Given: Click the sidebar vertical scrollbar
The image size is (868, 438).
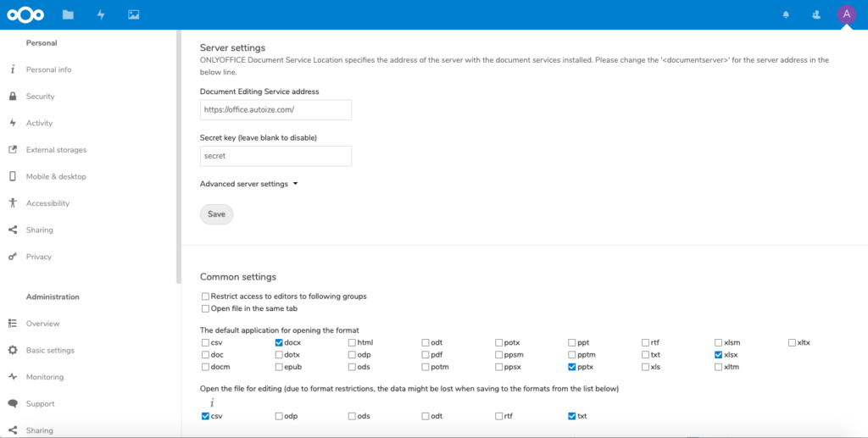Looking at the screenshot, I should click(x=178, y=157).
